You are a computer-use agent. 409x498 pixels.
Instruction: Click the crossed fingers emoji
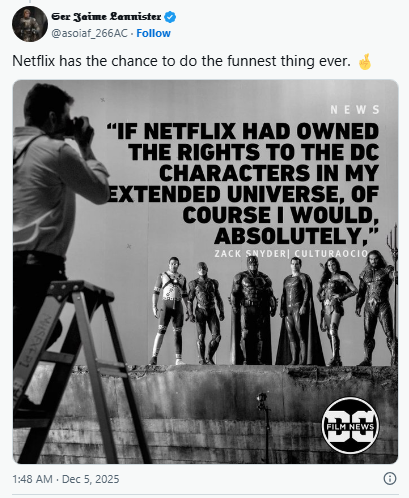pyautogui.click(x=365, y=62)
